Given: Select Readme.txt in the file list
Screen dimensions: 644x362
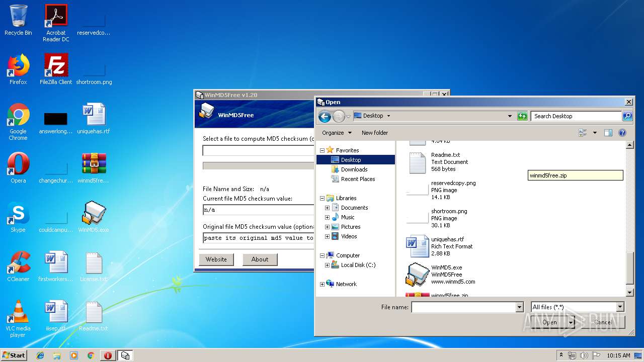Looking at the screenshot, I should (x=445, y=162).
